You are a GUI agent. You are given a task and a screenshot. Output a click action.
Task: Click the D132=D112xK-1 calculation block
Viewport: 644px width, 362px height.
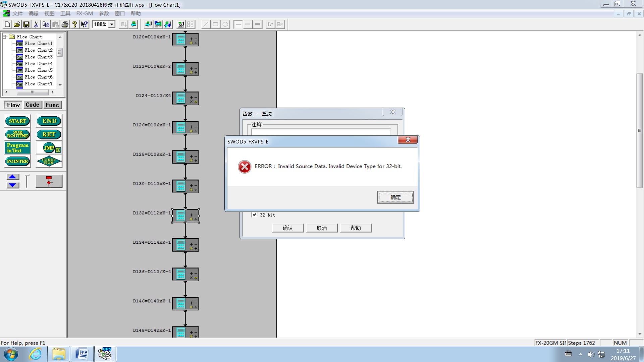click(185, 216)
